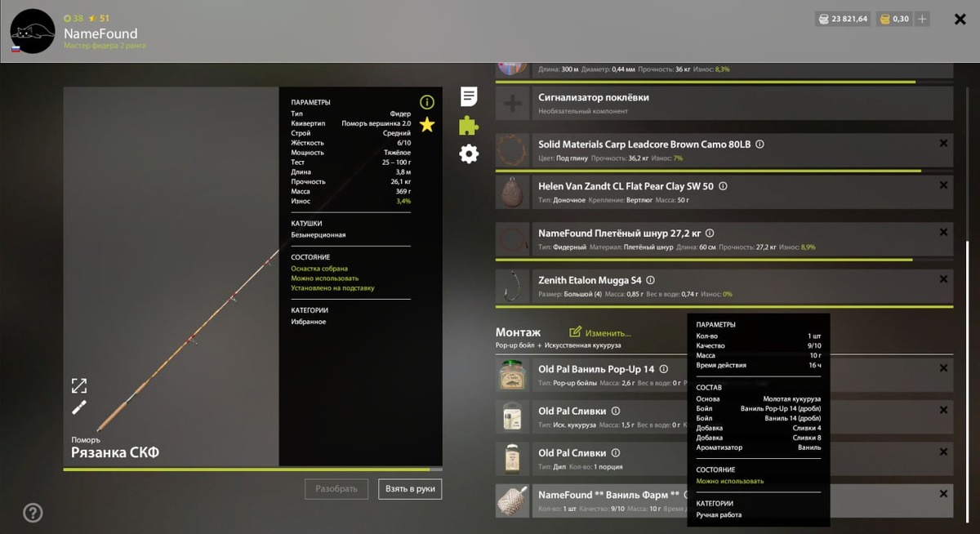Remove NameFound Плетёный шнур 27,2 кг leader
980x534 pixels.
(x=944, y=232)
